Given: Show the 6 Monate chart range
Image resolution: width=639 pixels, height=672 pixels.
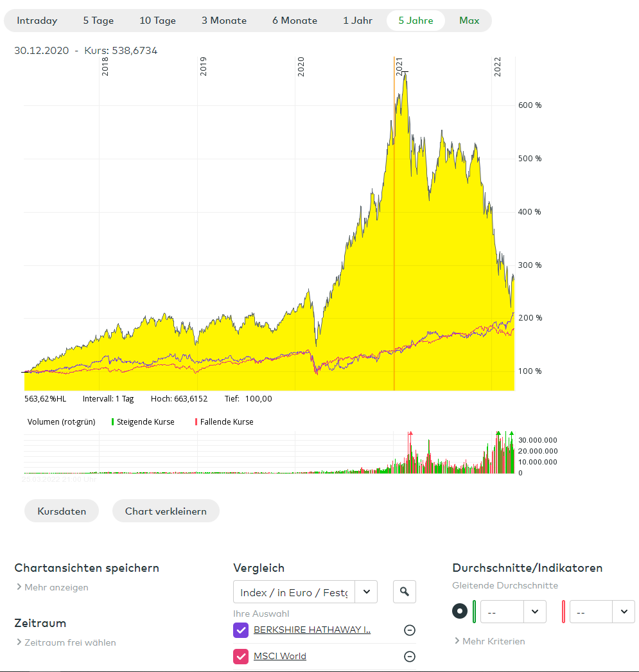Looking at the screenshot, I should (295, 21).
